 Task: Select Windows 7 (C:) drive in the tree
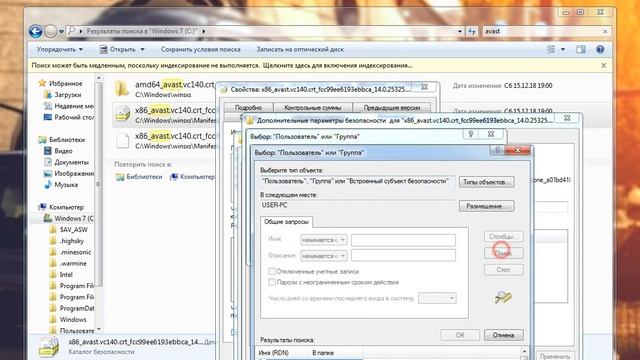(69, 218)
